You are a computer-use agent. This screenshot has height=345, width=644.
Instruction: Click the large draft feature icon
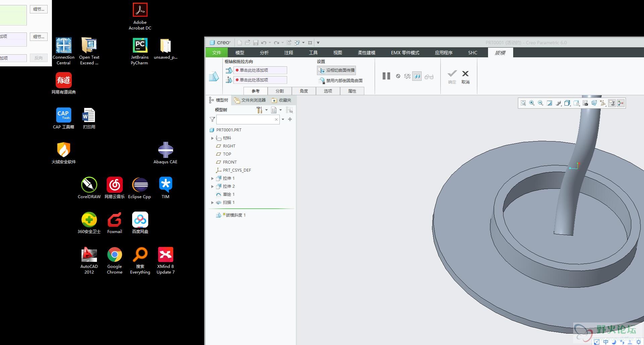[x=214, y=76]
